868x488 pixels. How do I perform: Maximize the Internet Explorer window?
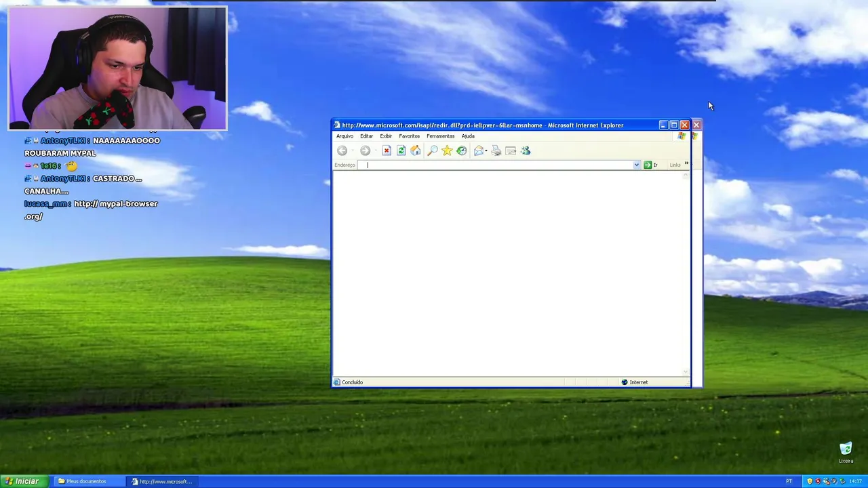coord(674,125)
